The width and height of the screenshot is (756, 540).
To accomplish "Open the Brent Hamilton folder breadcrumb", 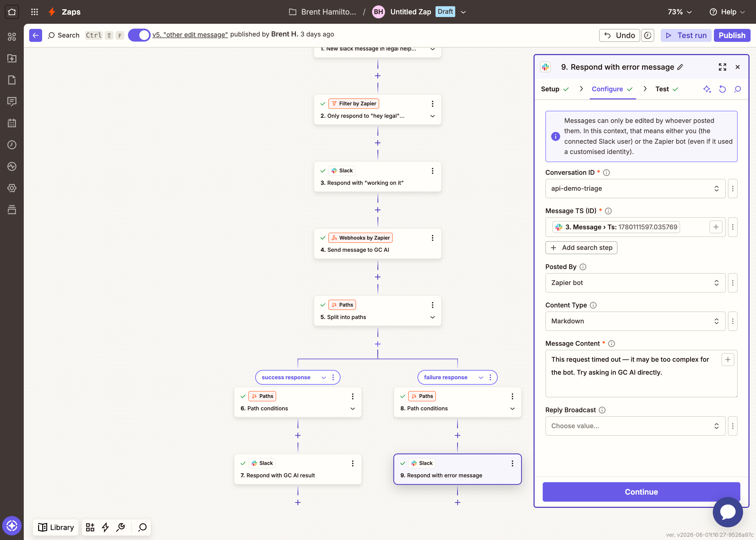I will tap(322, 12).
